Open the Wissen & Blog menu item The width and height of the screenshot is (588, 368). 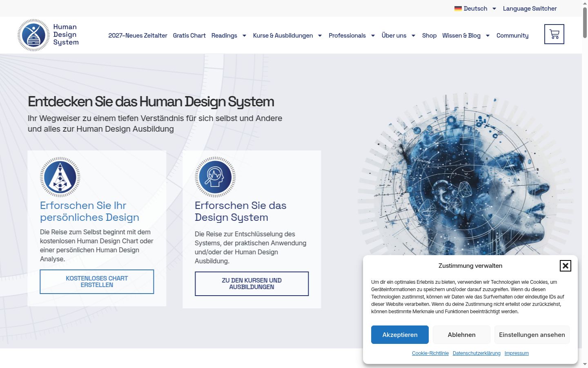click(x=461, y=36)
